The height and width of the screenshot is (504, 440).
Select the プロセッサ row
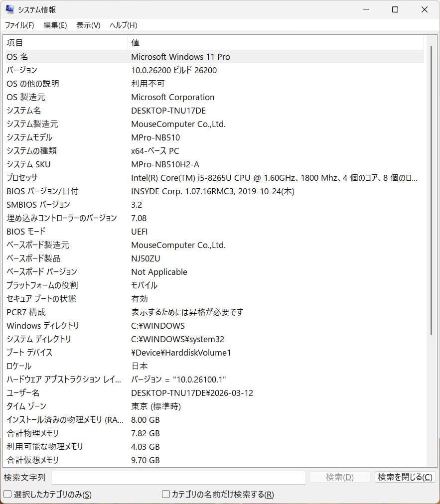coord(214,178)
